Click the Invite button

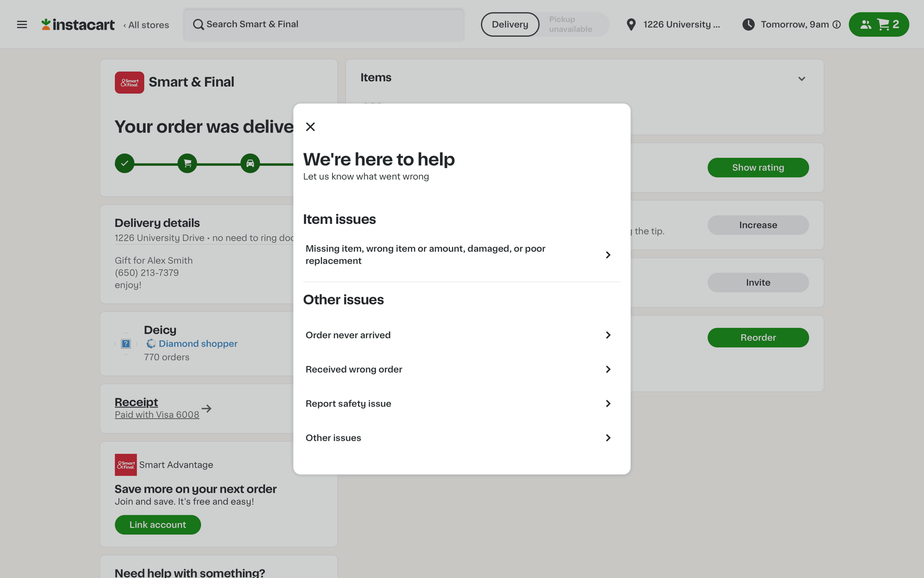click(x=758, y=283)
